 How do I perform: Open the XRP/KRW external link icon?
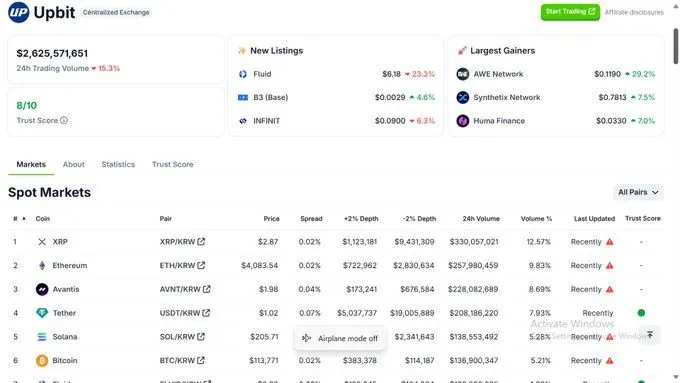pos(201,242)
